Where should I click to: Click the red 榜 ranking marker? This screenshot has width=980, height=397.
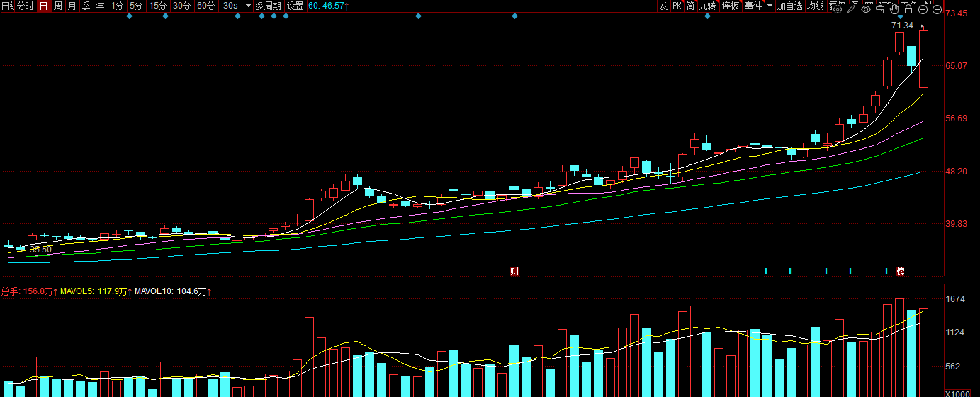900,271
